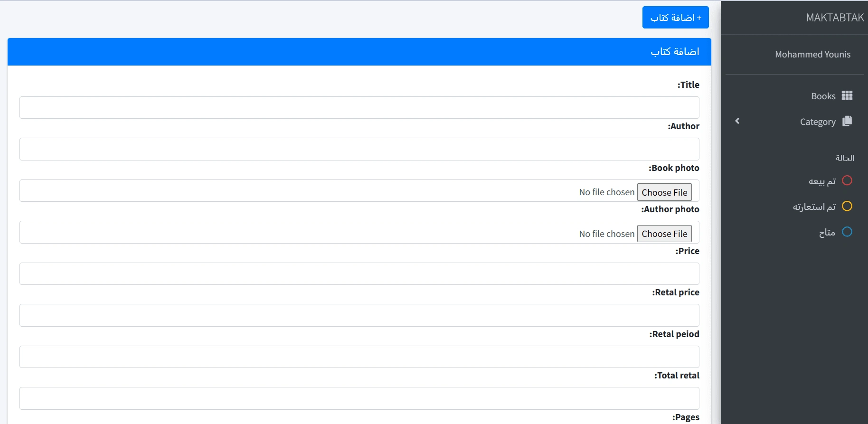Select the blue circle next to متاح
Image resolution: width=868 pixels, height=424 pixels.
point(847,232)
